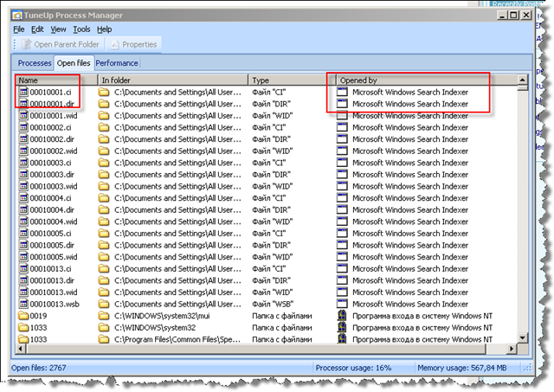This screenshot has height=392, width=554.
Task: Click the Properties toolbar icon
Action: pyautogui.click(x=113, y=44)
